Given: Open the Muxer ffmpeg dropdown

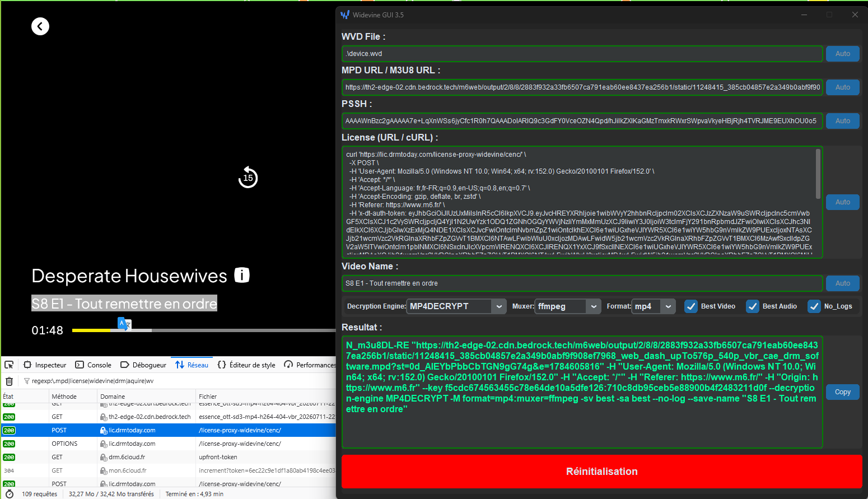Looking at the screenshot, I should click(x=568, y=306).
